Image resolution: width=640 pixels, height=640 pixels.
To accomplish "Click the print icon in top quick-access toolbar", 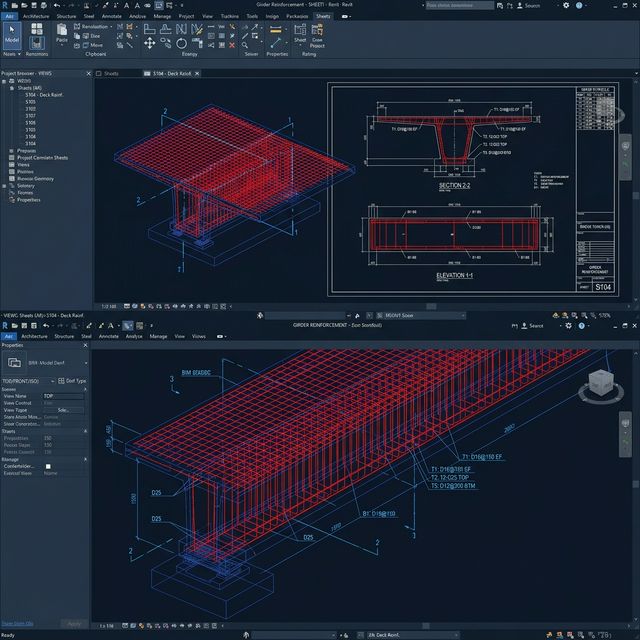I will pyautogui.click(x=44, y=5).
